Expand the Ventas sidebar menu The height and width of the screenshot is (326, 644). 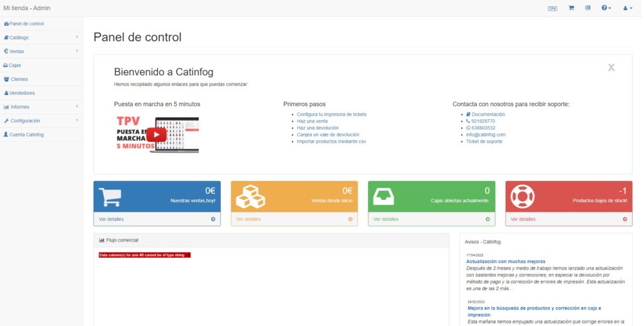[x=42, y=52]
